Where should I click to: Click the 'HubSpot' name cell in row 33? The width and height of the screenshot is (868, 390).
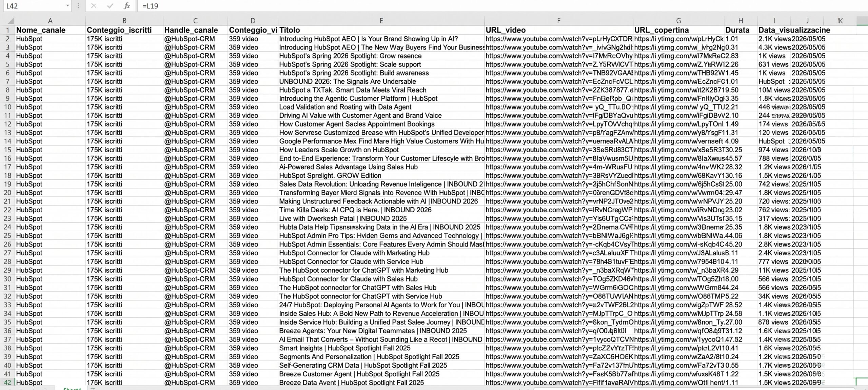(50, 305)
